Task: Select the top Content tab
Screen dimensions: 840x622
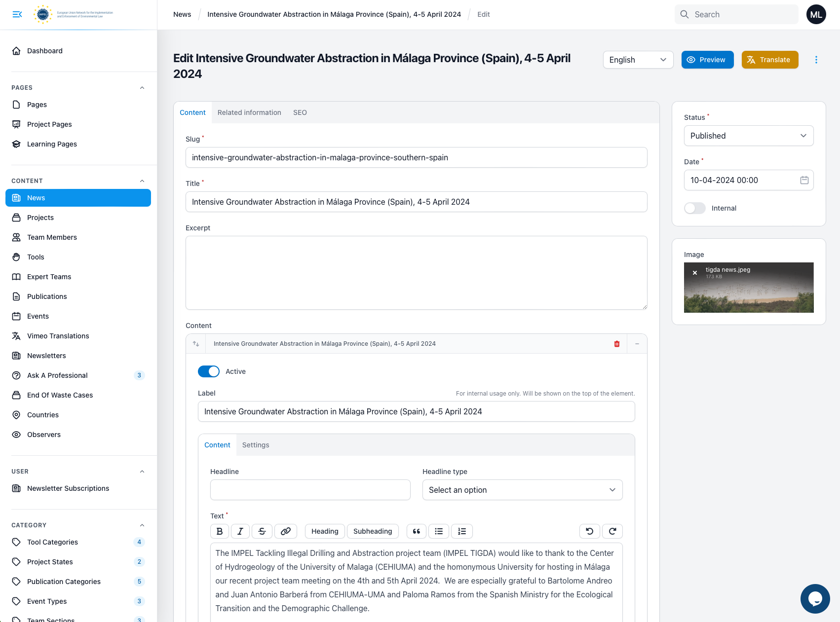Action: [192, 112]
